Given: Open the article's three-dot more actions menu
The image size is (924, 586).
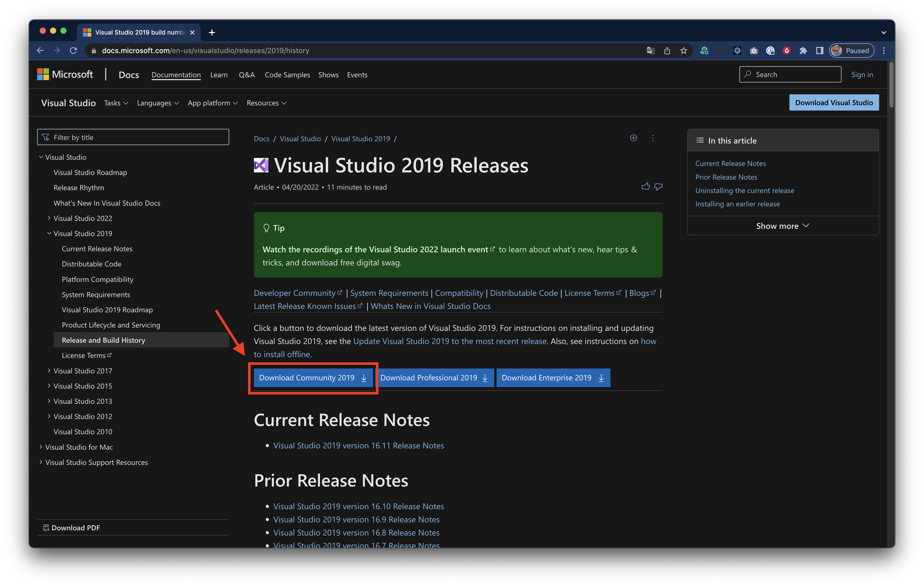Looking at the screenshot, I should click(653, 138).
